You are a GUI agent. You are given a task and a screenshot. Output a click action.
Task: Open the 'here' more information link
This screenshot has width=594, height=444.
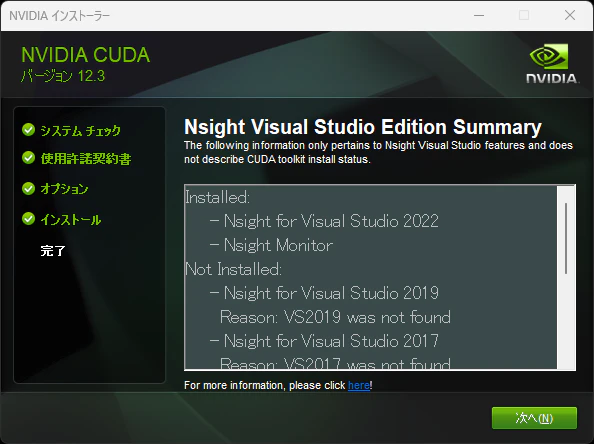(x=359, y=385)
